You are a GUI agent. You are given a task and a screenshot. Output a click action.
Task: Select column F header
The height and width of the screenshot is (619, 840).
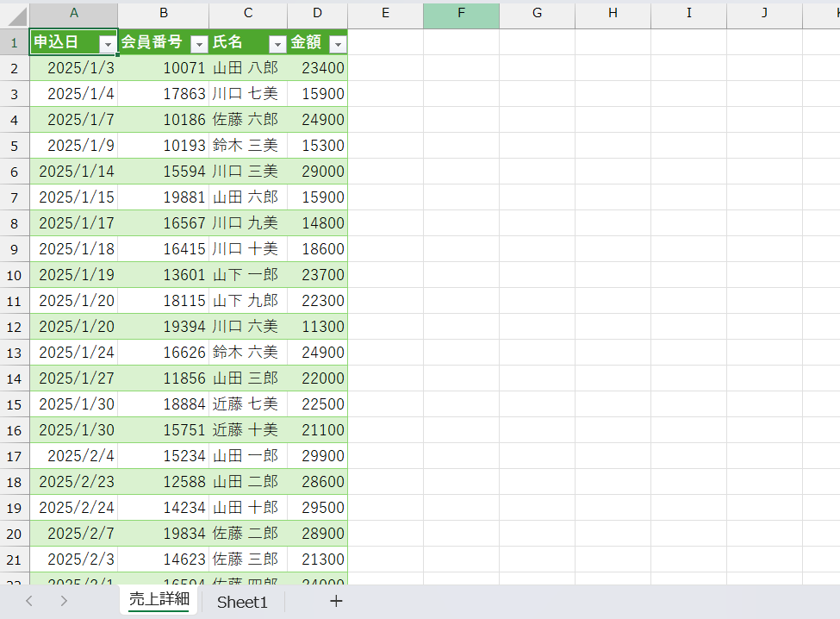461,14
